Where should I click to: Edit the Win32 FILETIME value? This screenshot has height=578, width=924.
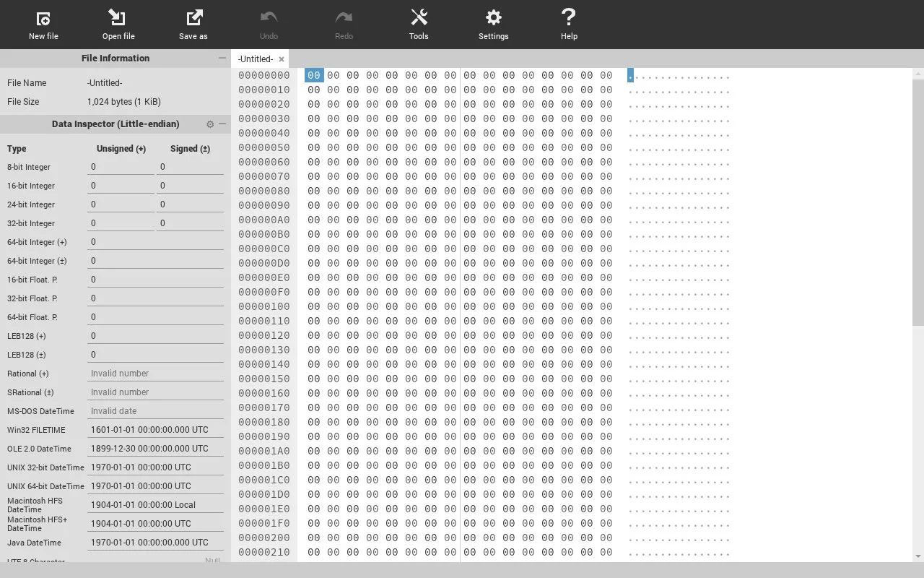(155, 430)
